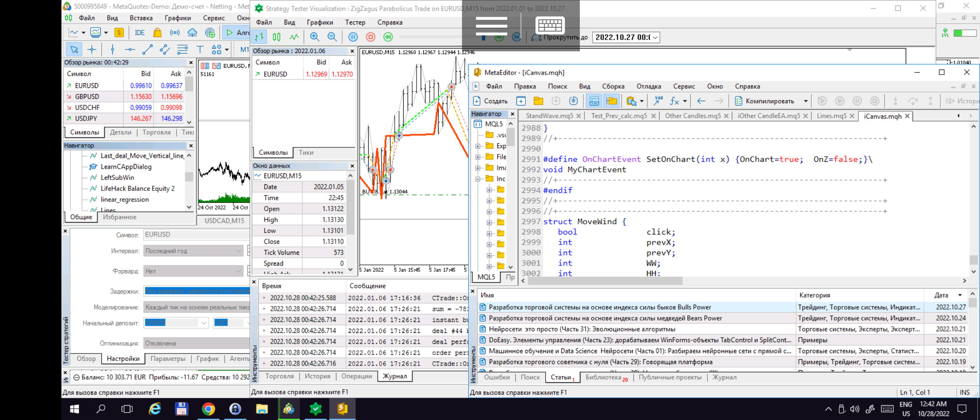Open File Explorer from taskbar
Image resolution: width=980 pixels, height=420 pixels.
coord(262,409)
